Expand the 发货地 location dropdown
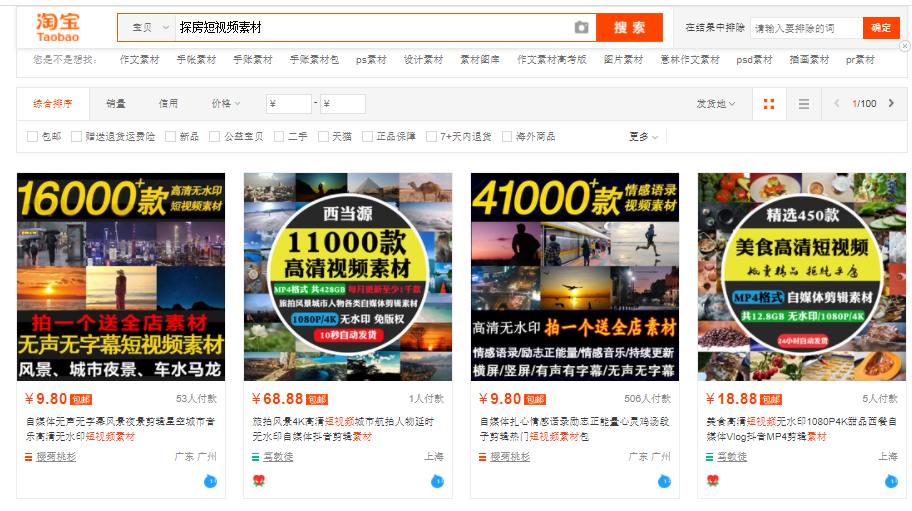912x511 pixels. [716, 104]
